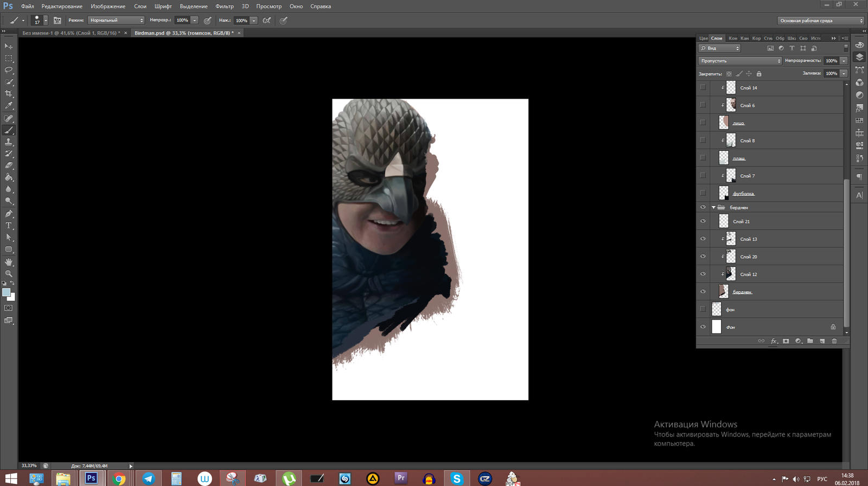Open the layer blend mode Пропустить dropdown
This screenshot has height=486, width=868.
click(x=740, y=61)
